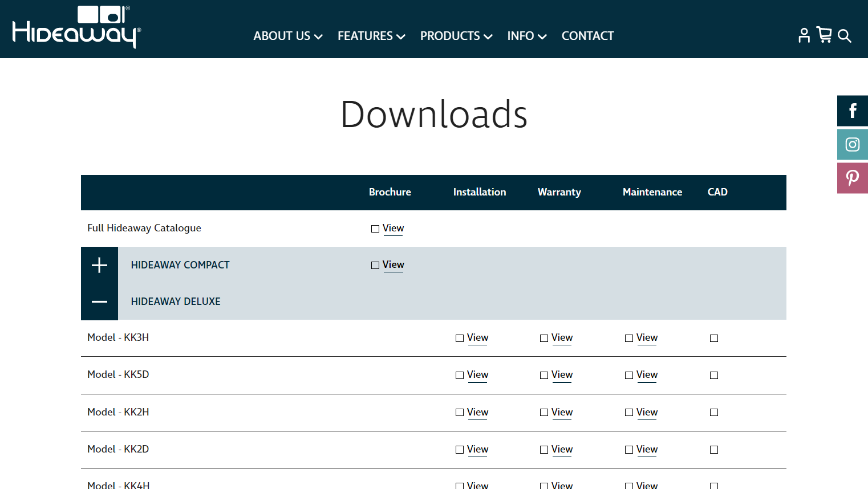
Task: Select the Model - KK2D row label
Action: point(118,449)
